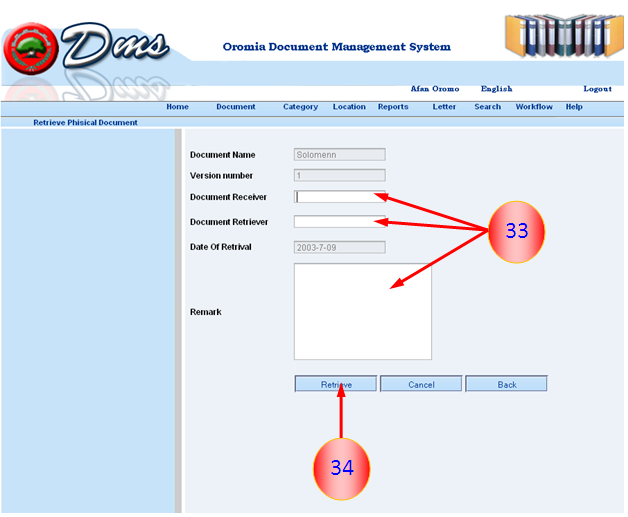Click the Date Of Retrival label
Screen dimensions: 628x517
pyautogui.click(x=220, y=247)
